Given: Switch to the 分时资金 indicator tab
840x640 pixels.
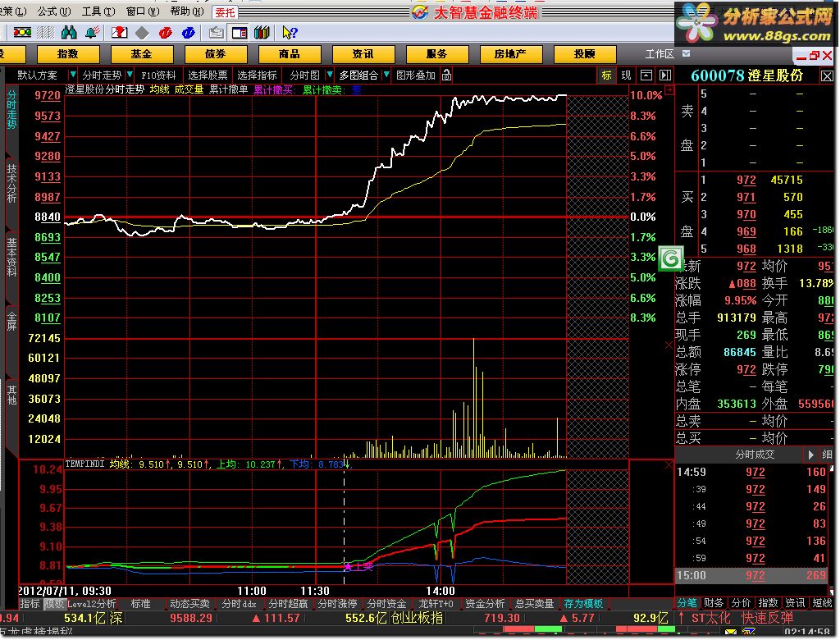Looking at the screenshot, I should [x=387, y=604].
